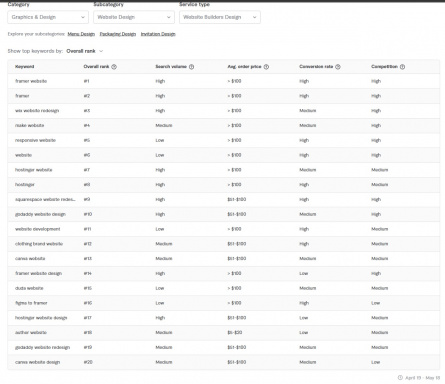Select the 'framer website' keyword
This screenshot has height=384, width=445.
click(x=31, y=81)
